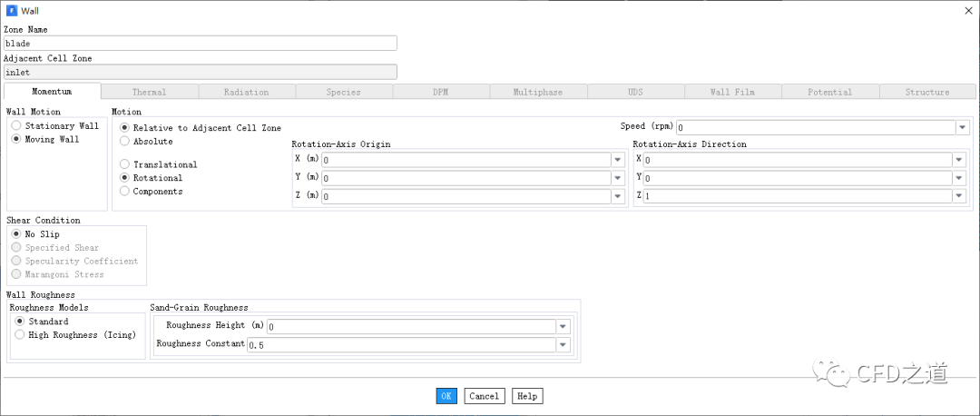This screenshot has height=416, width=980.
Task: Choose Translational motion type
Action: [x=125, y=164]
